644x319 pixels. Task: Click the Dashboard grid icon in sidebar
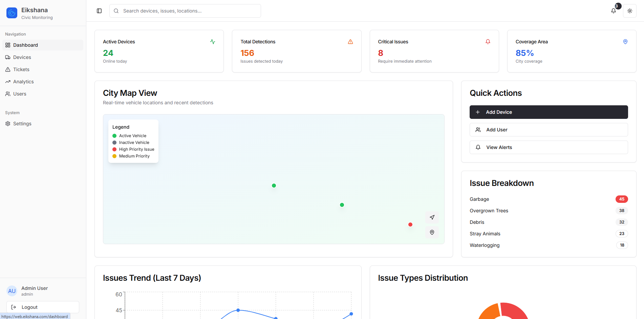[x=8, y=45]
